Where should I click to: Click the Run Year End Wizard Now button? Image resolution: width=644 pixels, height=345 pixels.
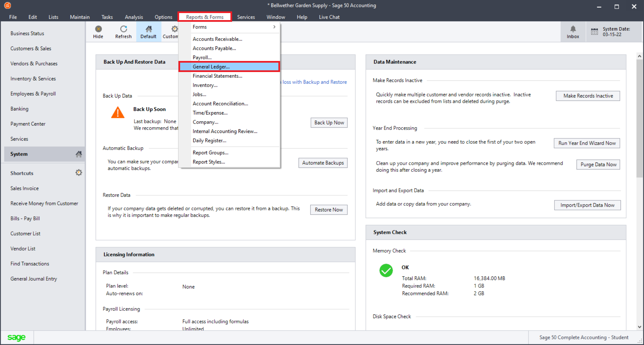pos(586,143)
